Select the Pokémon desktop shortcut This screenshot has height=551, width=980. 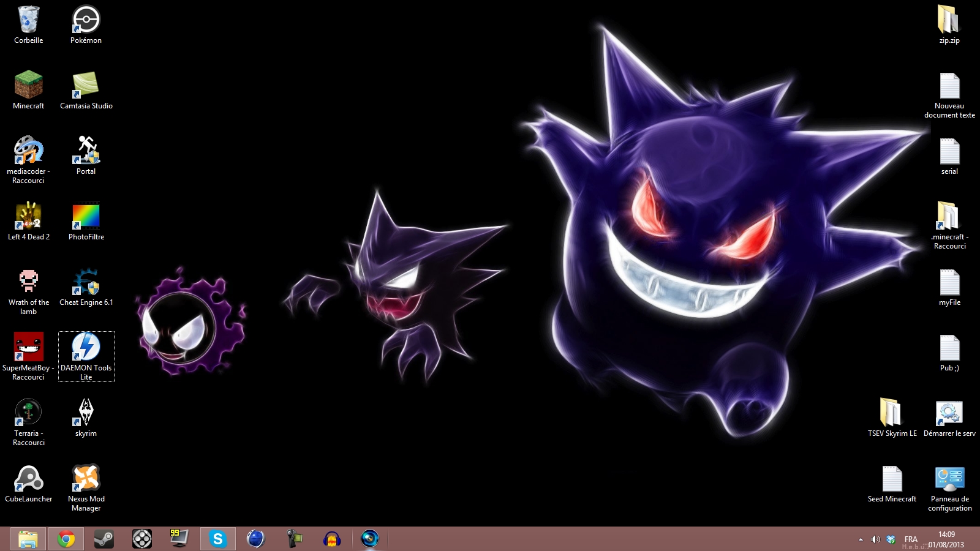tap(86, 25)
